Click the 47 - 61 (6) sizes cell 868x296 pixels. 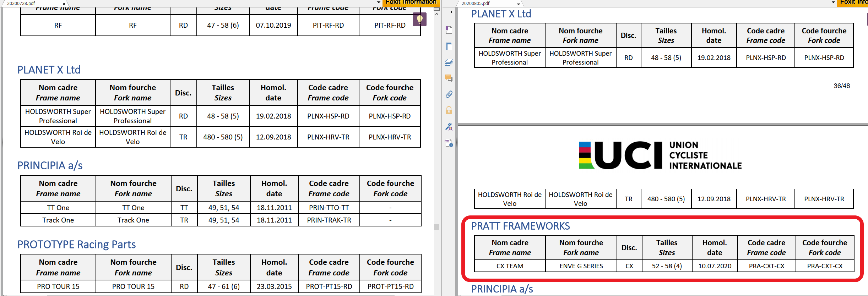coord(224,286)
